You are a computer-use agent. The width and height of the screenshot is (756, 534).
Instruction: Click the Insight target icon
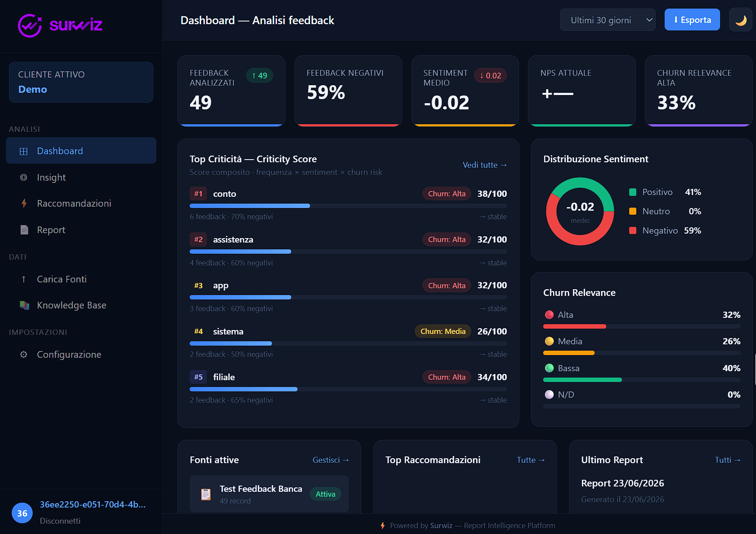(x=24, y=178)
